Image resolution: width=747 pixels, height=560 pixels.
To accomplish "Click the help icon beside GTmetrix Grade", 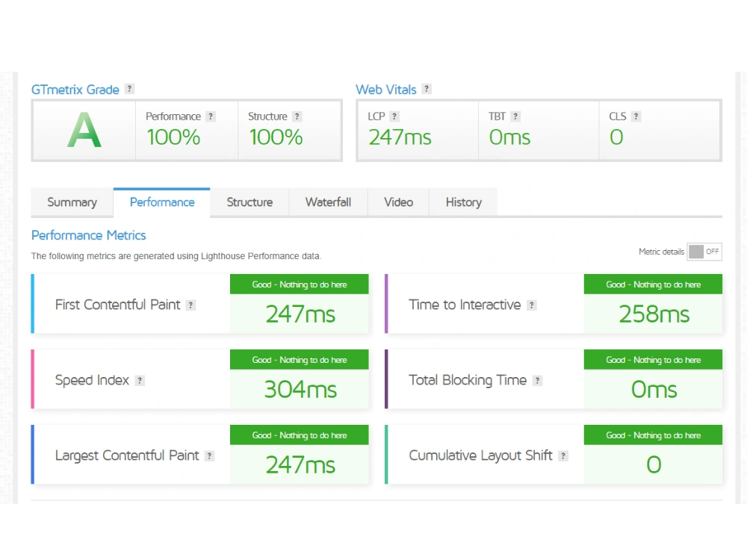I will [x=129, y=89].
